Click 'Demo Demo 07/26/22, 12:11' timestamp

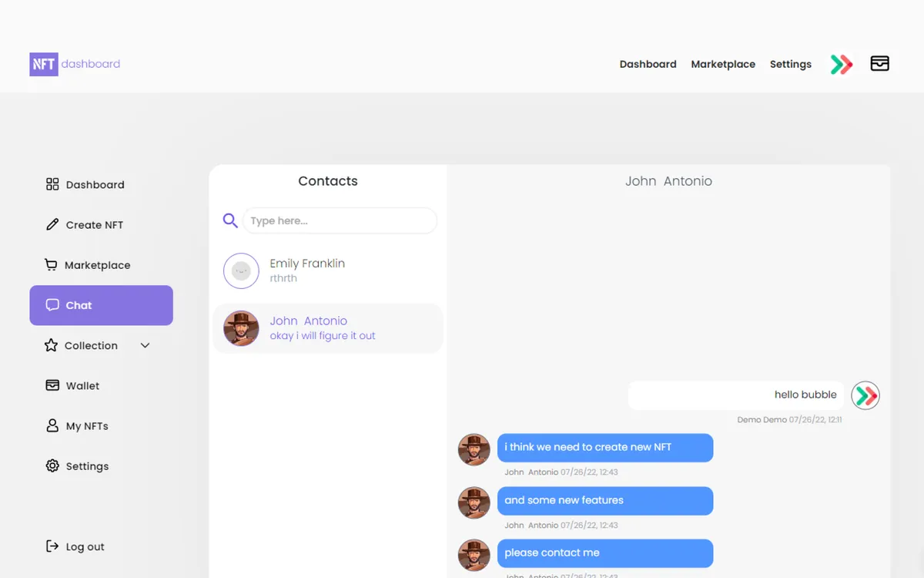tap(789, 420)
